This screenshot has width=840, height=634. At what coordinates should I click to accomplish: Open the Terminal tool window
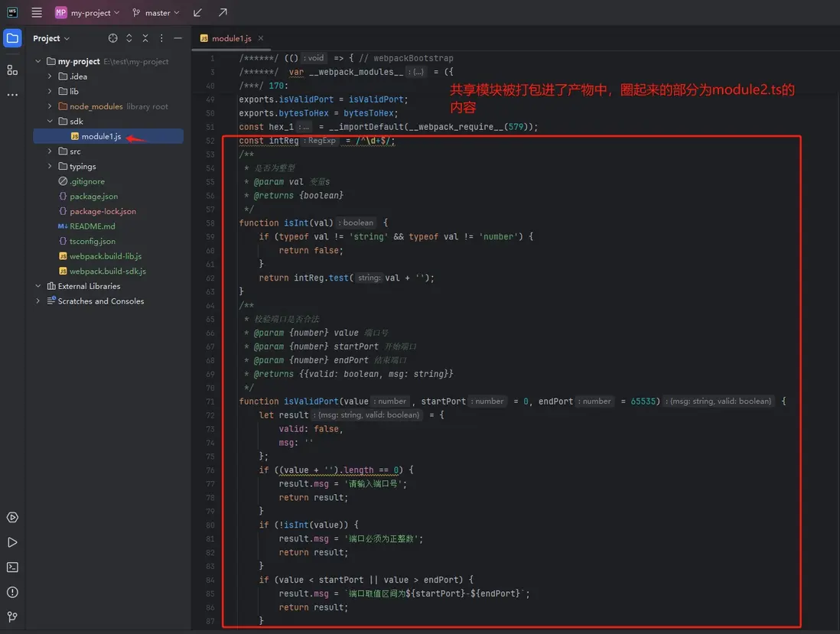(x=12, y=567)
